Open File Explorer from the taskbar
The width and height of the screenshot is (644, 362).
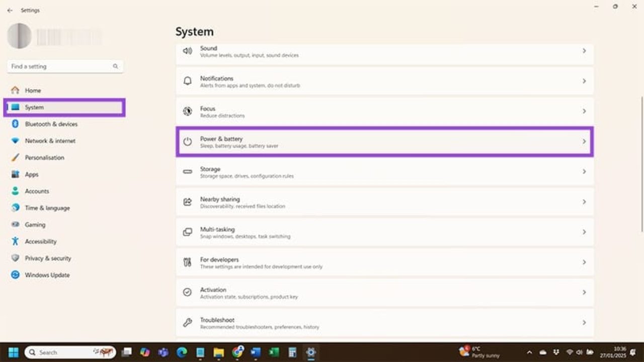click(x=218, y=352)
